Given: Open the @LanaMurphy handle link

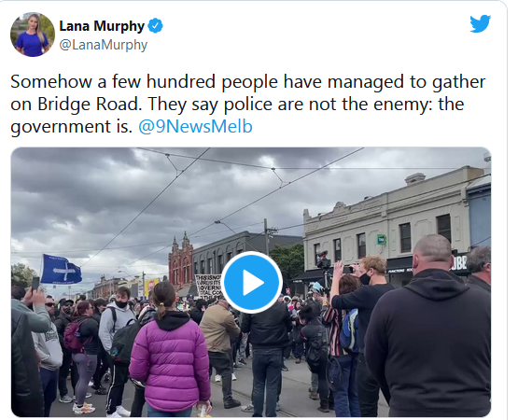Looking at the screenshot, I should [103, 45].
